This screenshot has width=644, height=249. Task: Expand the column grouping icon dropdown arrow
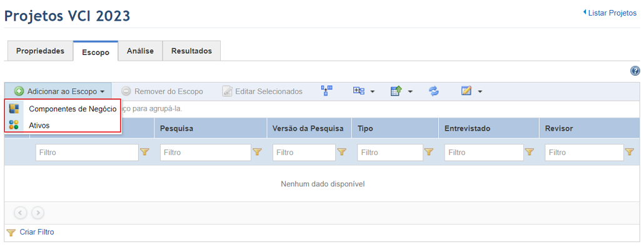(373, 91)
